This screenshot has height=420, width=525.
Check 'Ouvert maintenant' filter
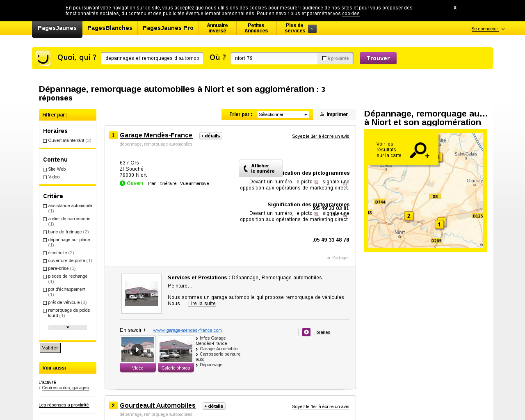click(x=45, y=141)
